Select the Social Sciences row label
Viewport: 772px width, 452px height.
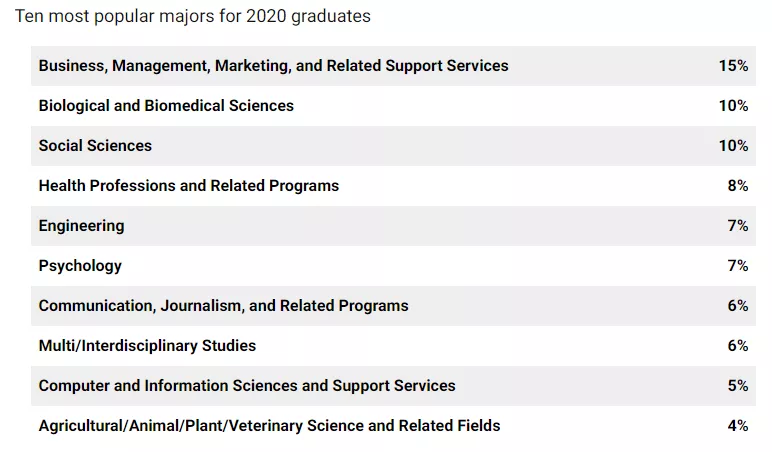click(95, 146)
